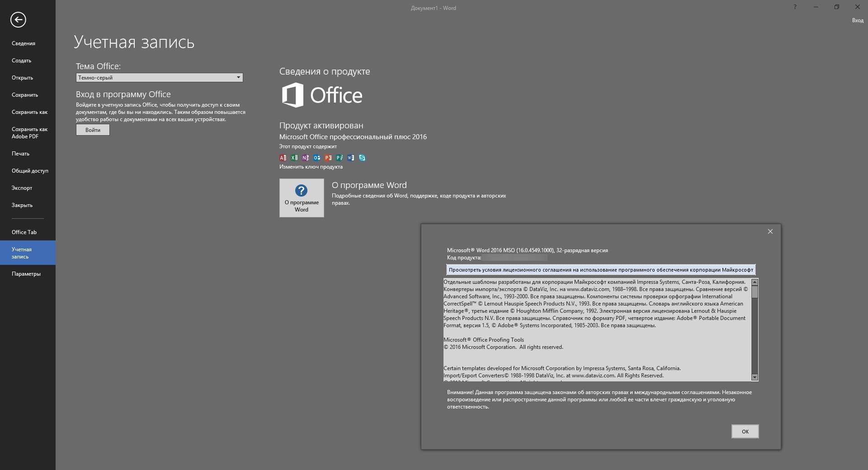Open the Экспорт tab

[28, 188]
